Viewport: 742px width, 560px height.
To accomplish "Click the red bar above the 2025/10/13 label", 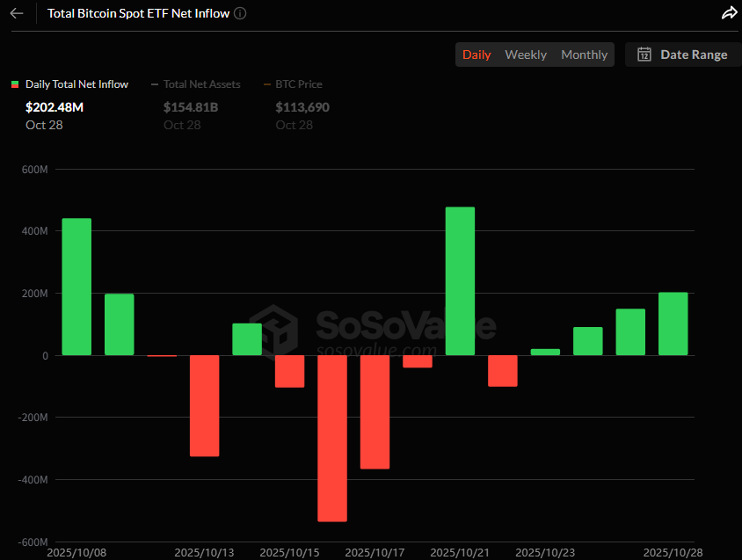I will [205, 405].
